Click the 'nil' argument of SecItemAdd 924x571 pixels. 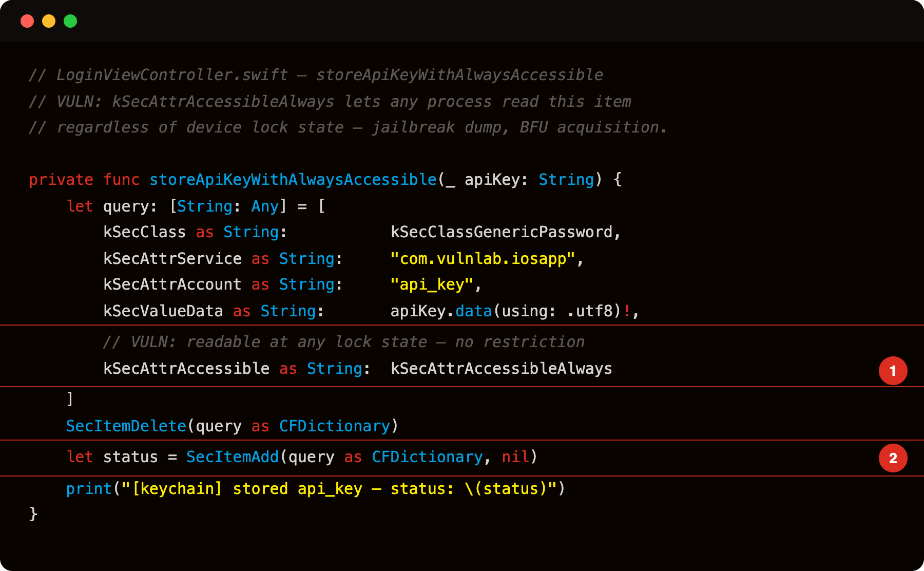(x=515, y=457)
